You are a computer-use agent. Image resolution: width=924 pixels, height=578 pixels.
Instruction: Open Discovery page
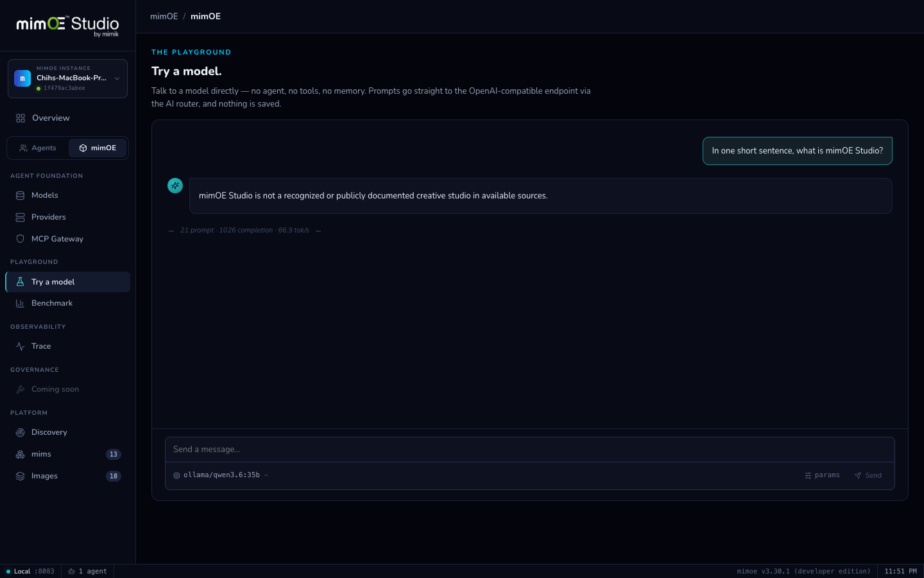(x=67, y=432)
